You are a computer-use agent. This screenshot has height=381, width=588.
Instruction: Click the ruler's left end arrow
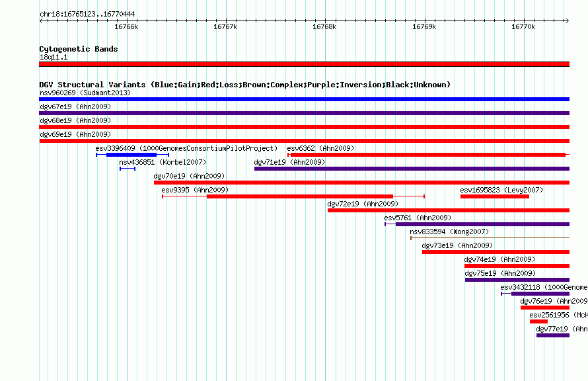tap(41, 21)
